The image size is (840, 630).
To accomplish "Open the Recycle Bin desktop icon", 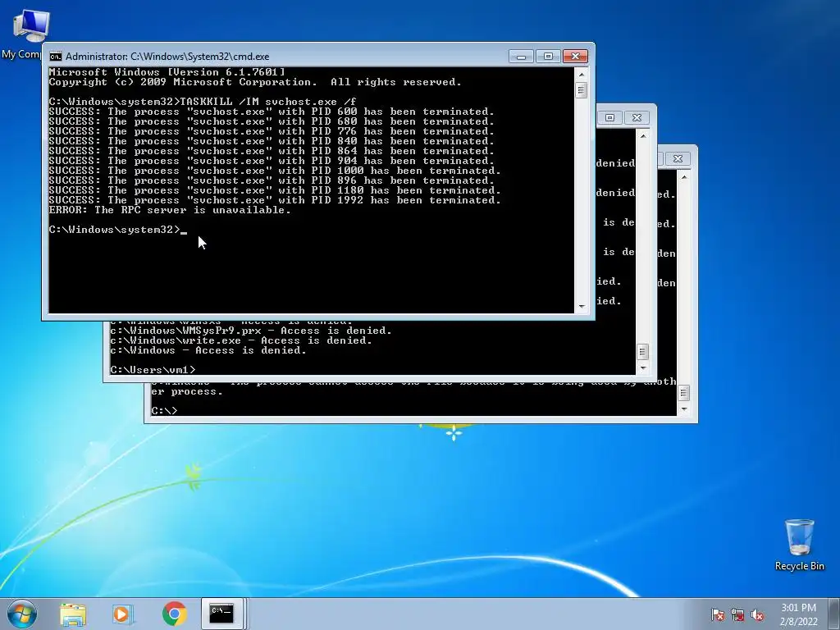I will [799, 545].
